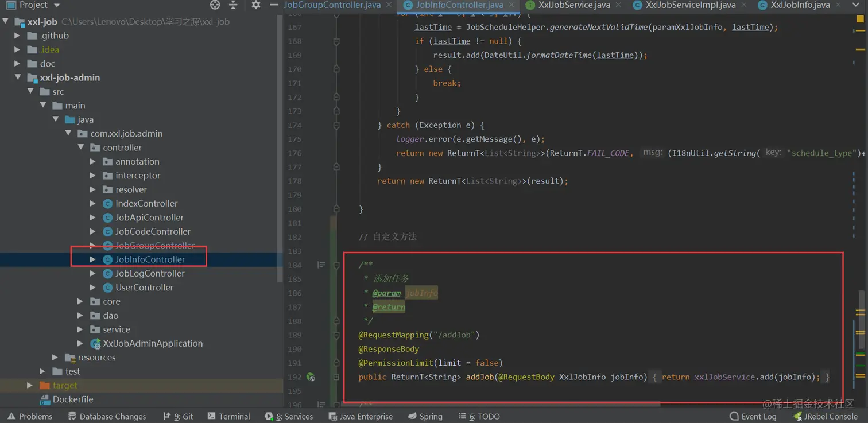Click the collapse all icon in Project panel
This screenshot has width=868, height=423.
point(233,5)
